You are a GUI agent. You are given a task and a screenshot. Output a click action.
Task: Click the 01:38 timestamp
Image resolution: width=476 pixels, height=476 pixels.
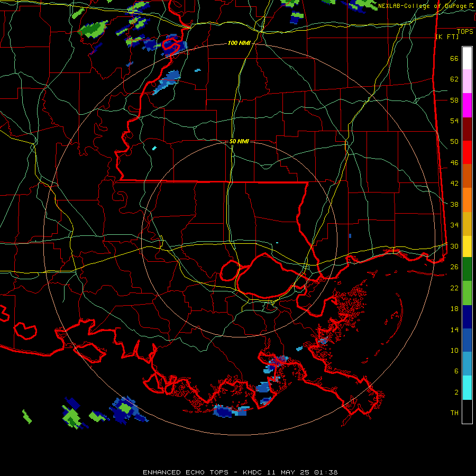click(326, 472)
